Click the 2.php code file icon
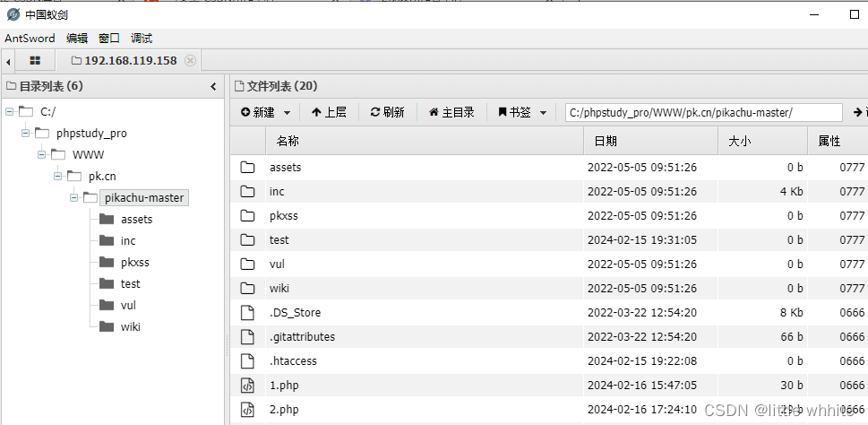 [247, 410]
